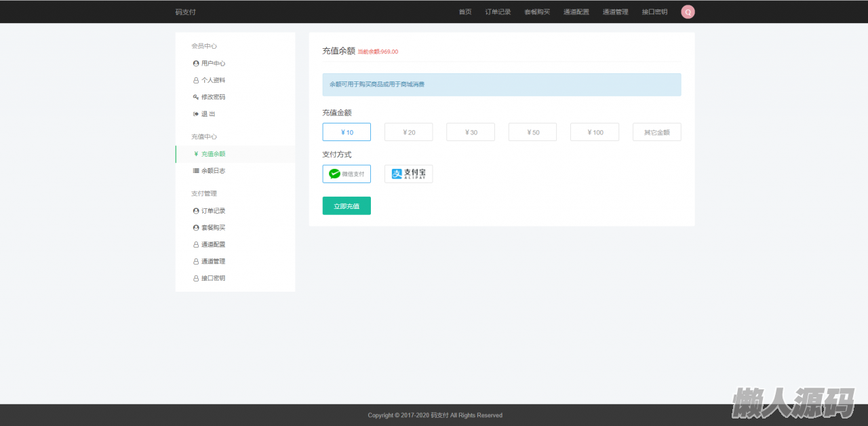Click the person icon next to 个人资料
This screenshot has height=426, width=868.
pos(196,81)
